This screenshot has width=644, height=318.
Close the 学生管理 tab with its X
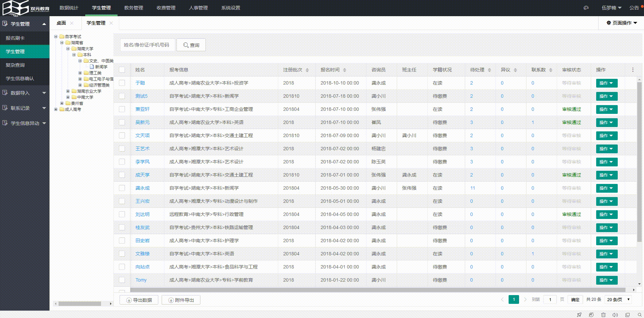coord(111,23)
